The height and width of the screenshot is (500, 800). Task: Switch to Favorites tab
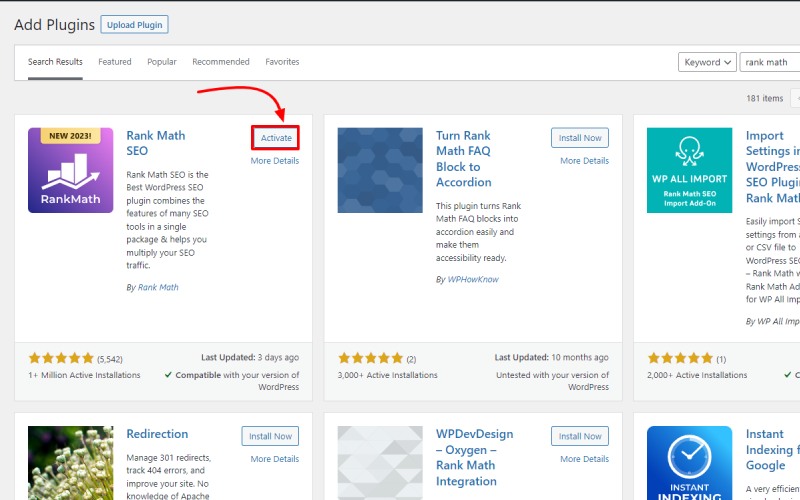[x=282, y=62]
